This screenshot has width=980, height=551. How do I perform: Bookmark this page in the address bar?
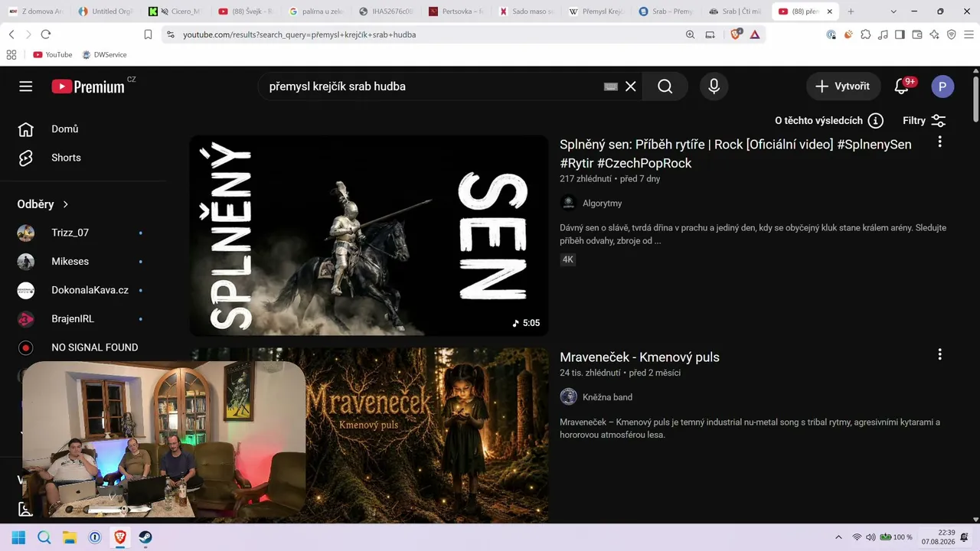pos(148,34)
